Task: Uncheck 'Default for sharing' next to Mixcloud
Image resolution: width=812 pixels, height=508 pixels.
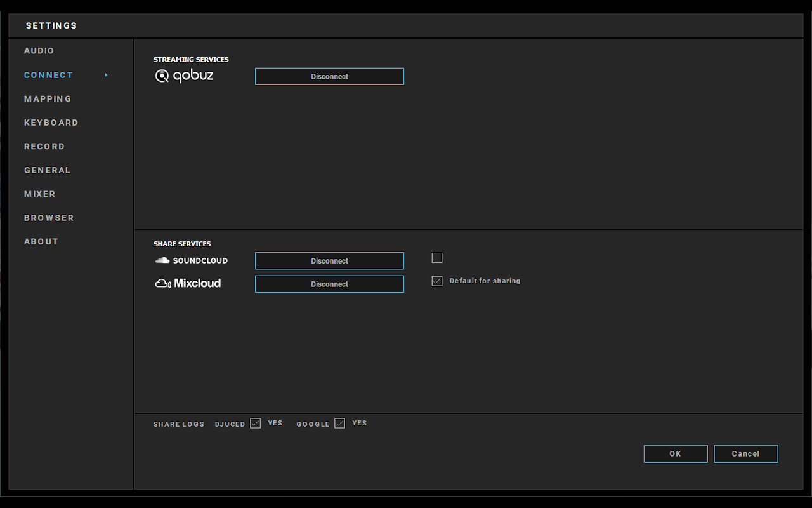Action: (437, 281)
